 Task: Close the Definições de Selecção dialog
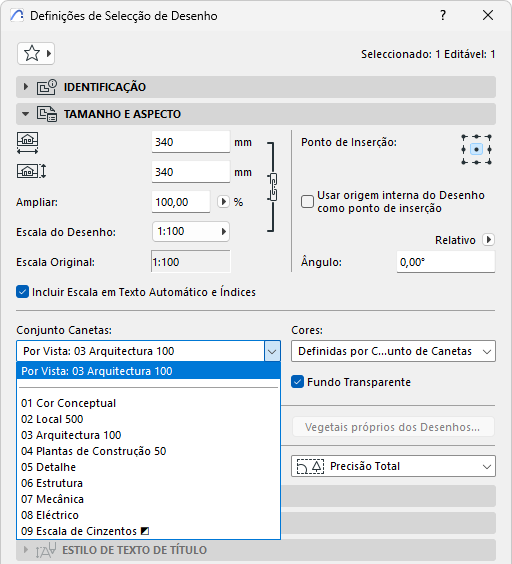click(488, 15)
